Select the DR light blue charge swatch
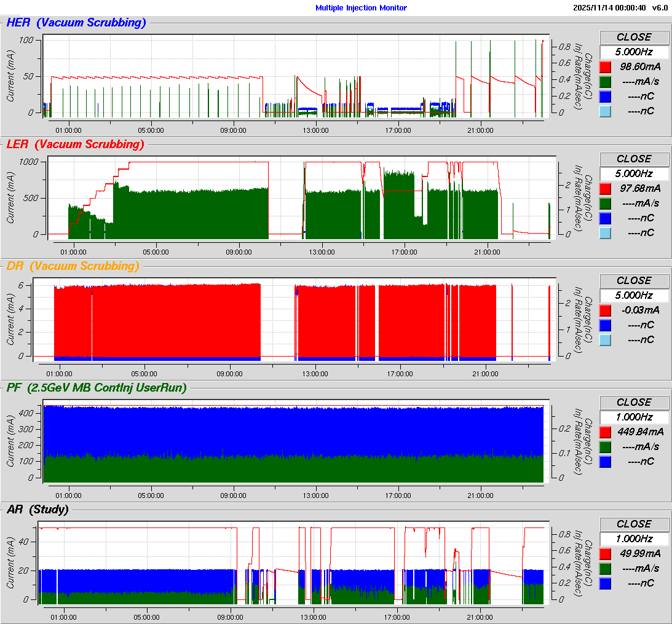Viewport: 672px width, 624px height. pyautogui.click(x=605, y=340)
